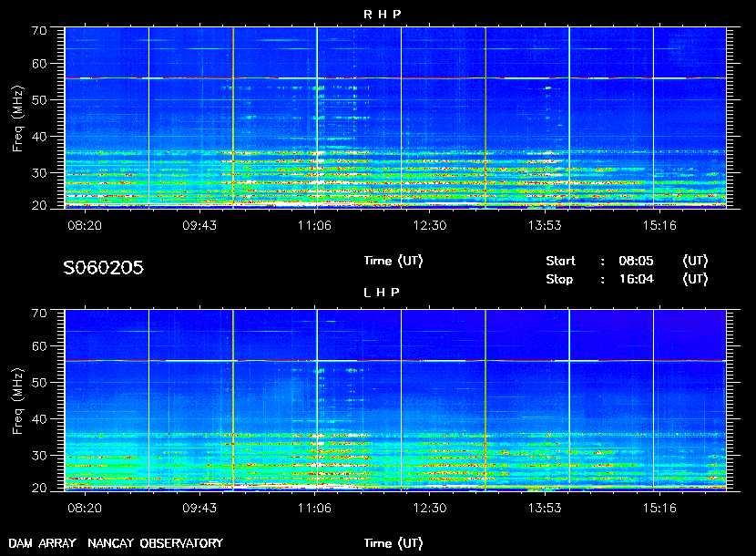Click the 09:43 tick label under LHP plot

(199, 509)
